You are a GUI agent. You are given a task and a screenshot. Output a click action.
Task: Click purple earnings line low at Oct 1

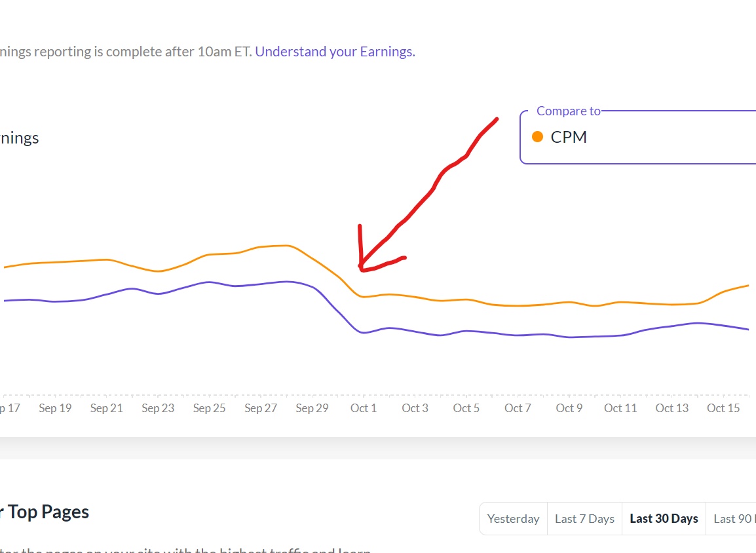[x=364, y=333]
